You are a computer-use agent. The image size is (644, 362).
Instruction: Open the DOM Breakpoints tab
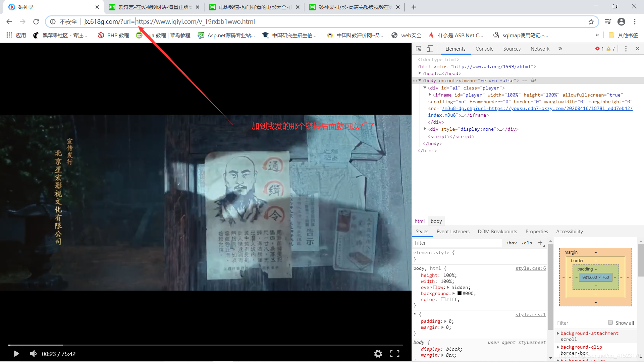click(497, 232)
